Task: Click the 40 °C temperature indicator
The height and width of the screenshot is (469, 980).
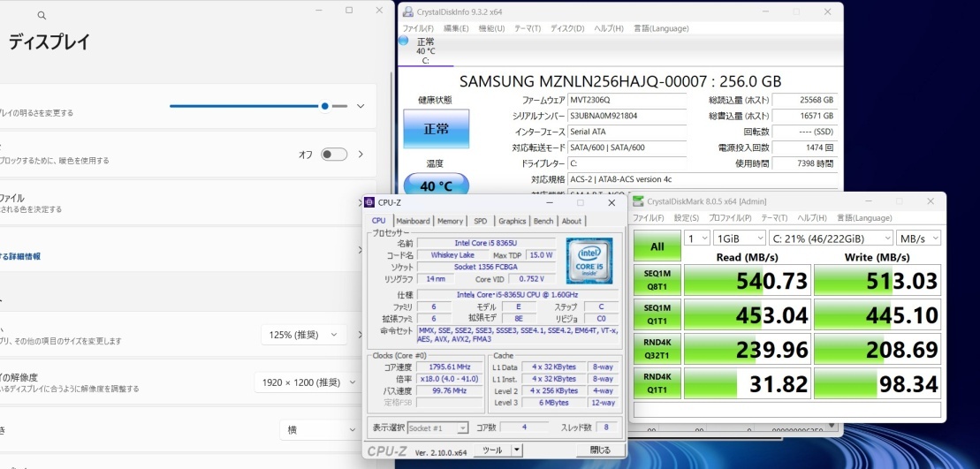Action: tap(436, 186)
